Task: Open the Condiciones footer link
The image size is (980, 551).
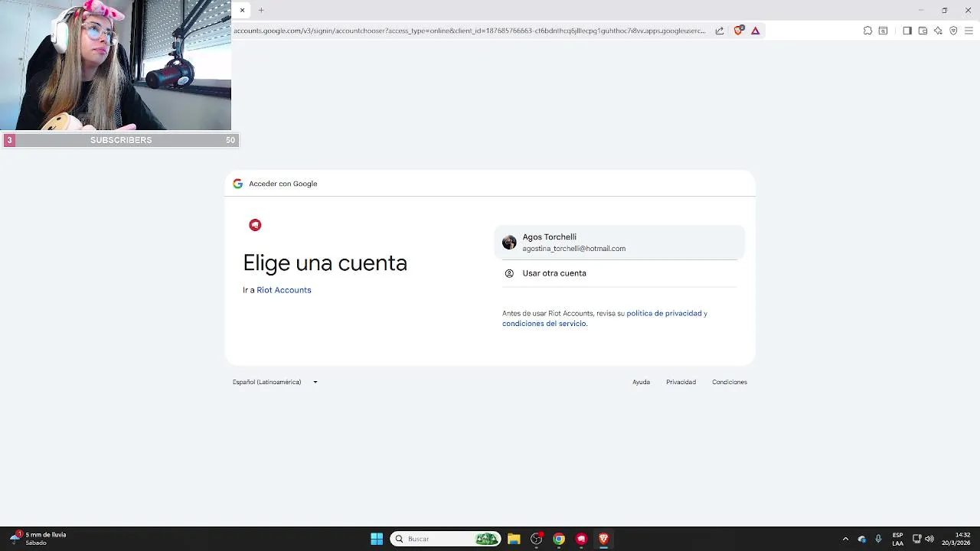Action: 730,382
